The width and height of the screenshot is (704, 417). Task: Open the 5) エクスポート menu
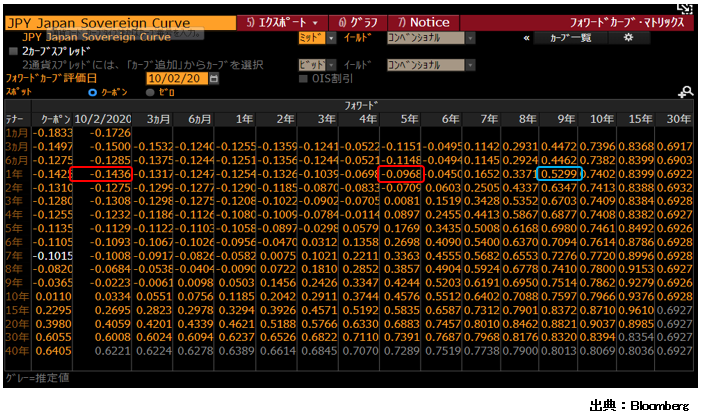pyautogui.click(x=282, y=22)
